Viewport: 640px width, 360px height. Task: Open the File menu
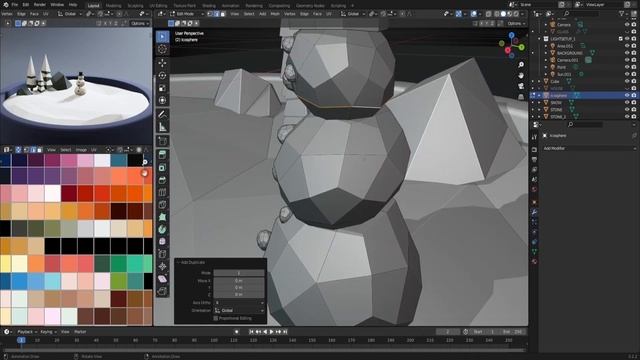(x=15, y=5)
